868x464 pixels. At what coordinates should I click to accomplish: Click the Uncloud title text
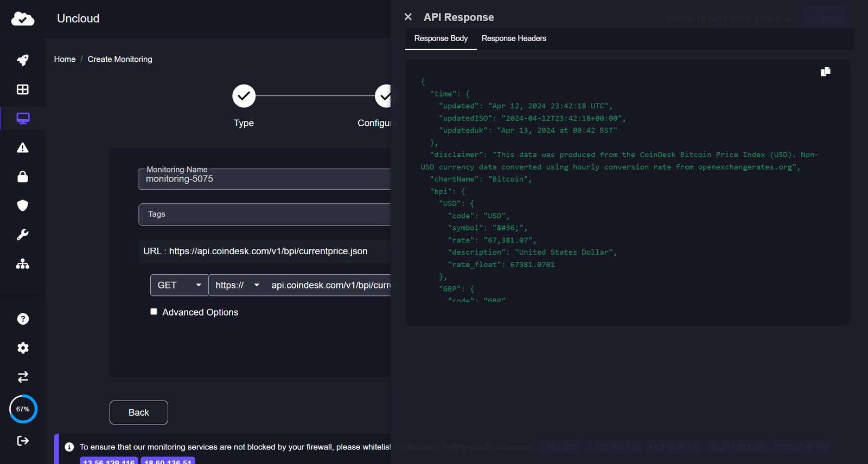click(x=78, y=18)
